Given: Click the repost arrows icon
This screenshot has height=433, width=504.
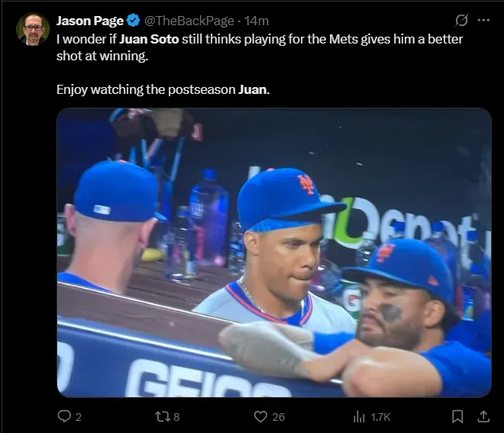Looking at the screenshot, I should [x=162, y=416].
